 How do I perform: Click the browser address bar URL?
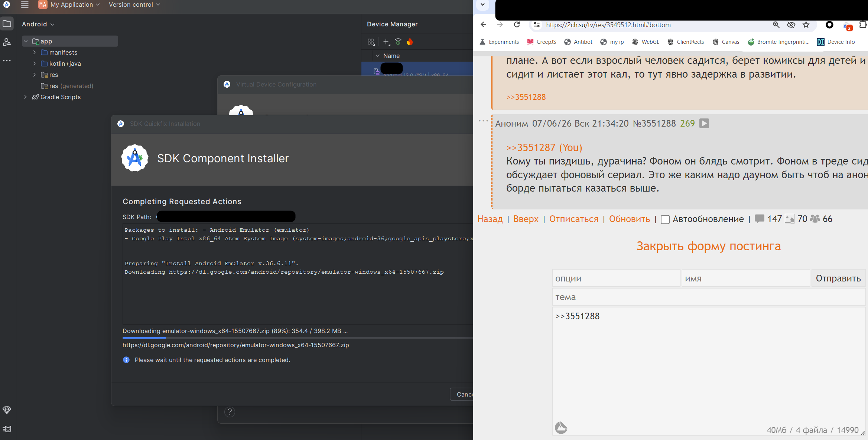pyautogui.click(x=608, y=25)
